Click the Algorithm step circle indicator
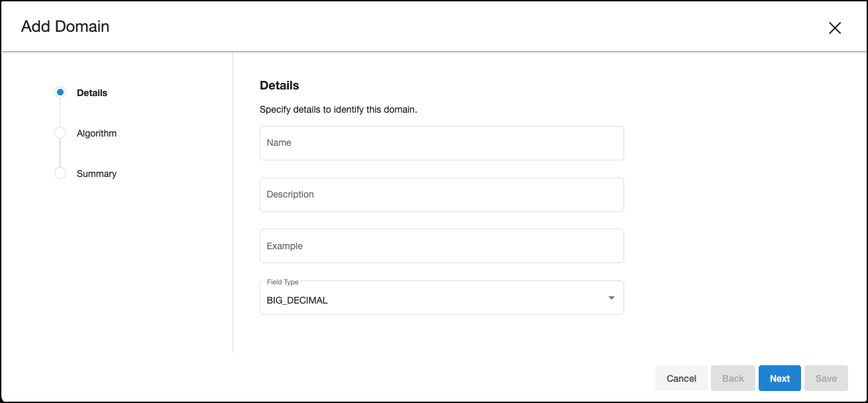Screen dimensions: 868x403 tap(60, 133)
